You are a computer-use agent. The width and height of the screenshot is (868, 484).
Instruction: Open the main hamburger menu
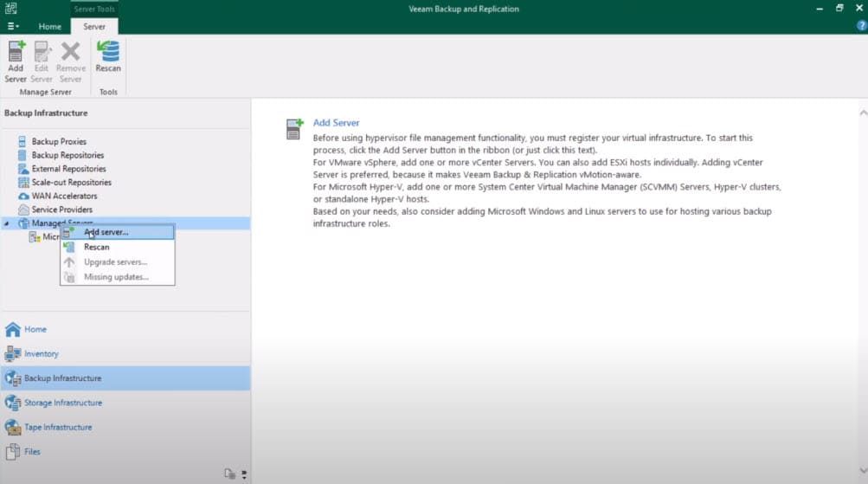13,26
